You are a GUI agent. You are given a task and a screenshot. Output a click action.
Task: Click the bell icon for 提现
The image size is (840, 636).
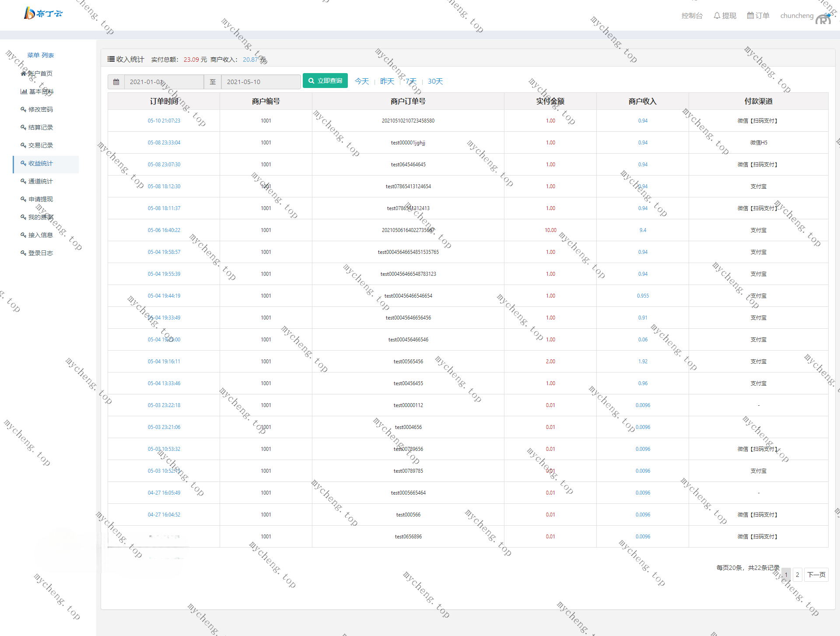tap(717, 16)
